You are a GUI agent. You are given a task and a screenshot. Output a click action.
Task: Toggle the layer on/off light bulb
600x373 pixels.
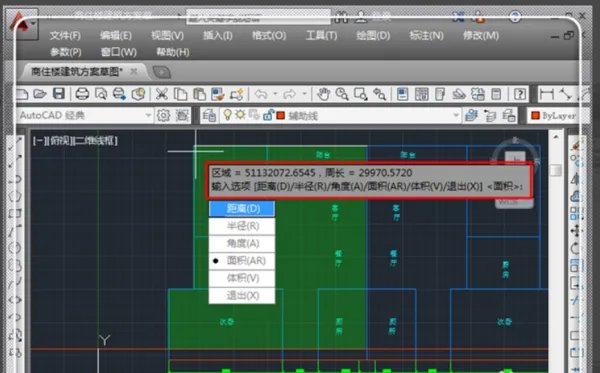pos(228,114)
